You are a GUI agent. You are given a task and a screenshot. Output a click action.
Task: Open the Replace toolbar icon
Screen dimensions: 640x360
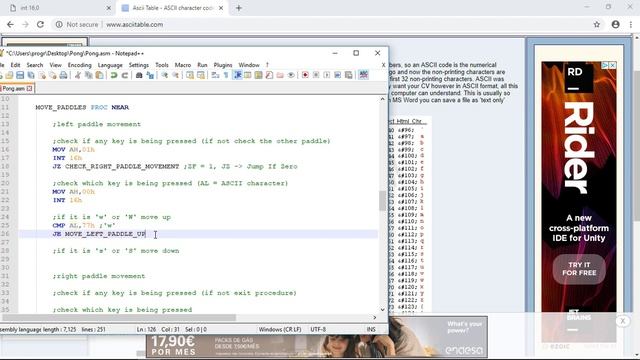pos(150,75)
